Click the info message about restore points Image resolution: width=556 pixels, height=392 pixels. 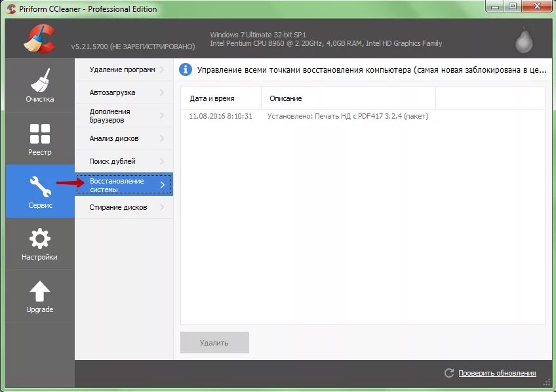(372, 70)
